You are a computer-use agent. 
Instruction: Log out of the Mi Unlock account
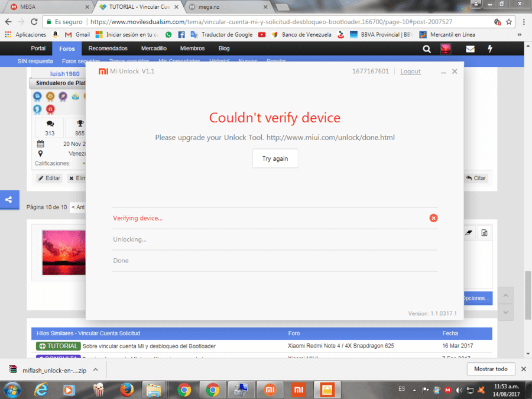click(410, 72)
